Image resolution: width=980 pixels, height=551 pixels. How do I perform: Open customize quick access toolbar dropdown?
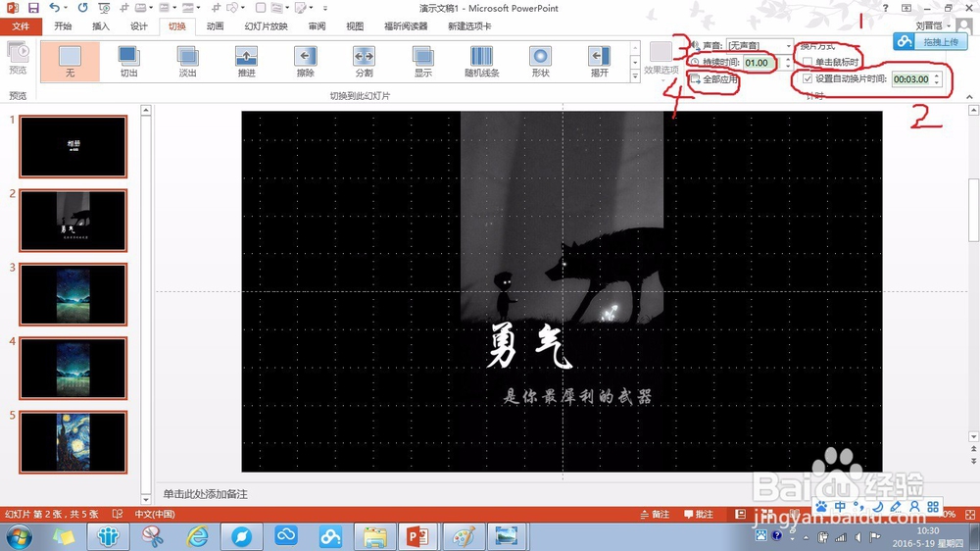point(325,8)
